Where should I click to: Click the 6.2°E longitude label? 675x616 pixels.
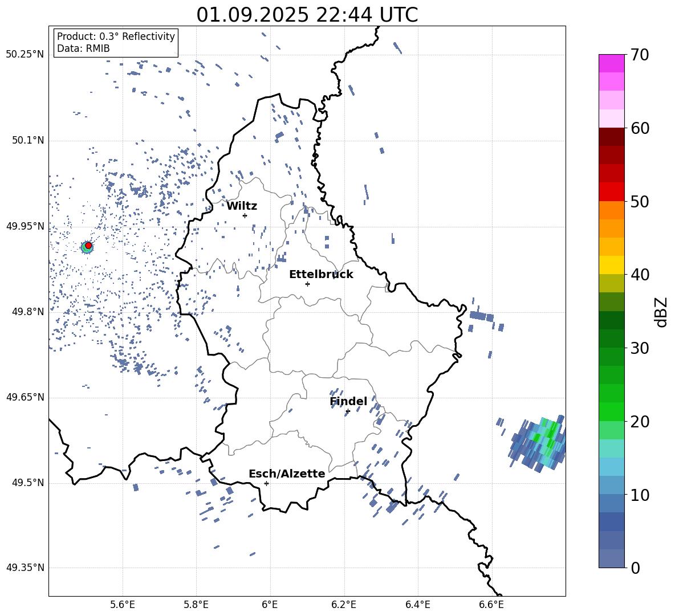click(x=344, y=605)
